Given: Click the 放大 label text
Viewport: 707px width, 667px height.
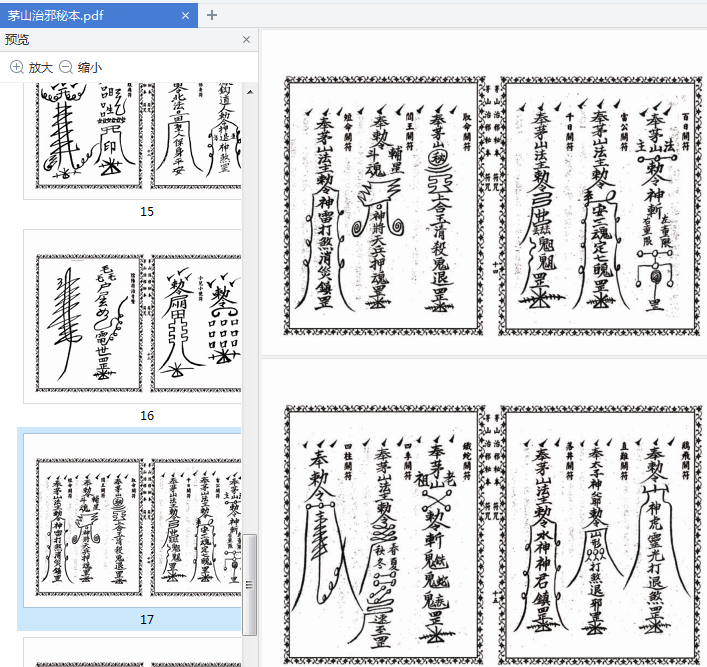Looking at the screenshot, I should (x=41, y=68).
